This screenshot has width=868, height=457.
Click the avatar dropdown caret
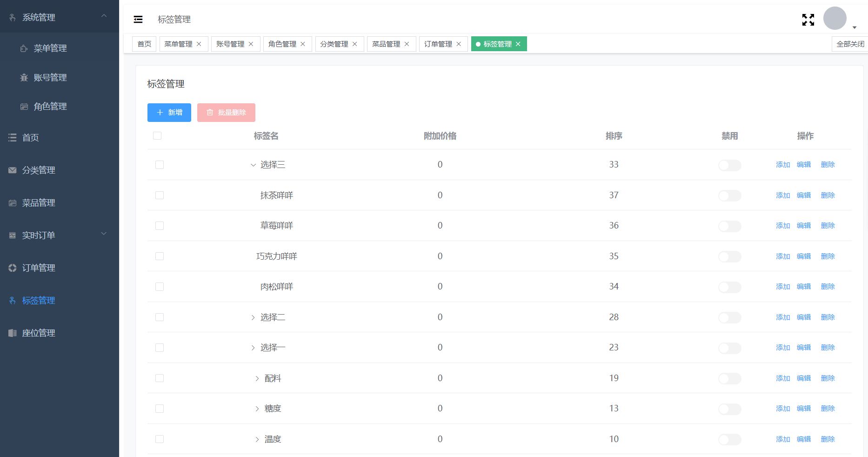point(855,27)
